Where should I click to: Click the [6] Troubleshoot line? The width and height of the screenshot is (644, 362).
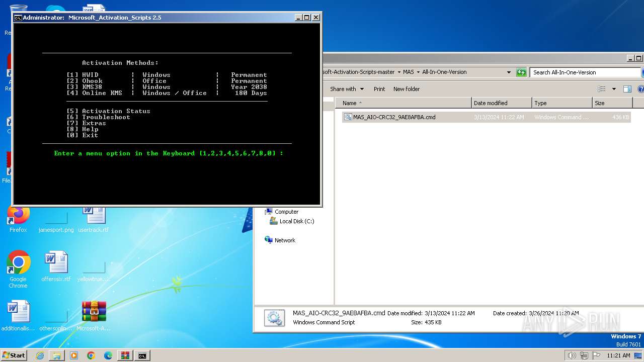coord(98,117)
